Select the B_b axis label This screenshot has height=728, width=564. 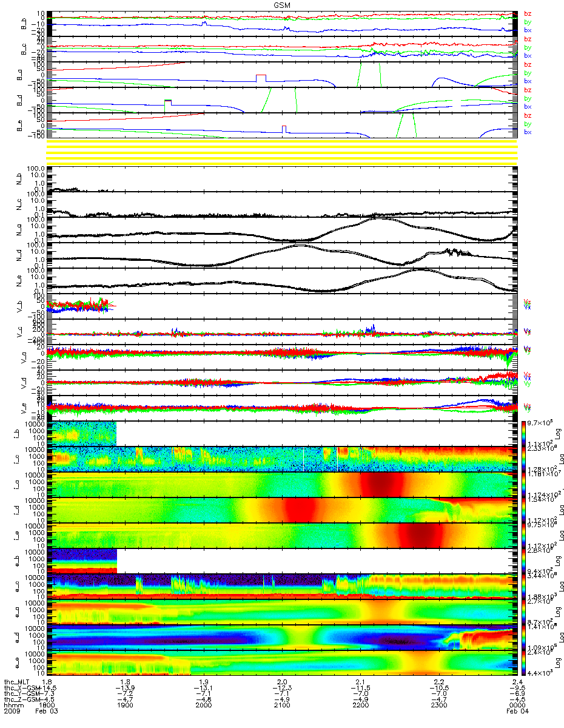click(25, 23)
